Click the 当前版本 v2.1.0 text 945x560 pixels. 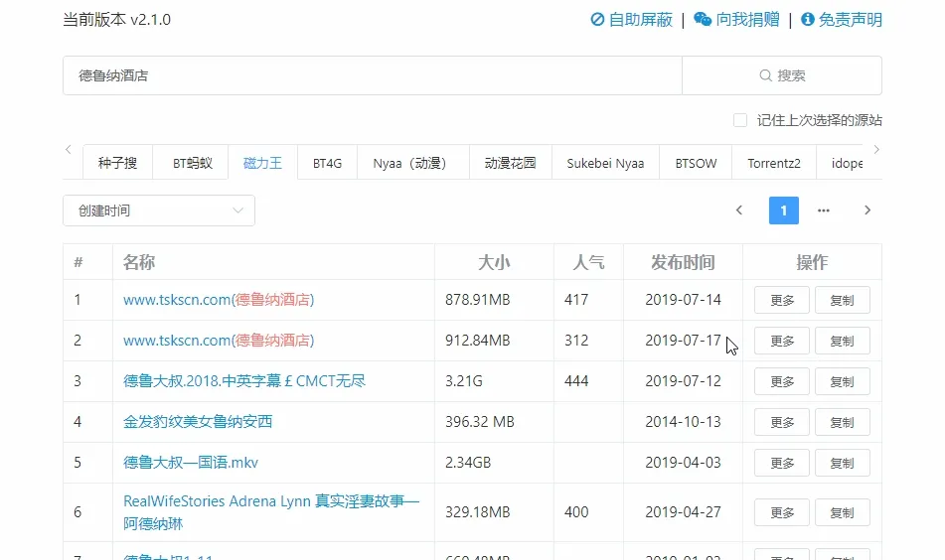click(117, 20)
